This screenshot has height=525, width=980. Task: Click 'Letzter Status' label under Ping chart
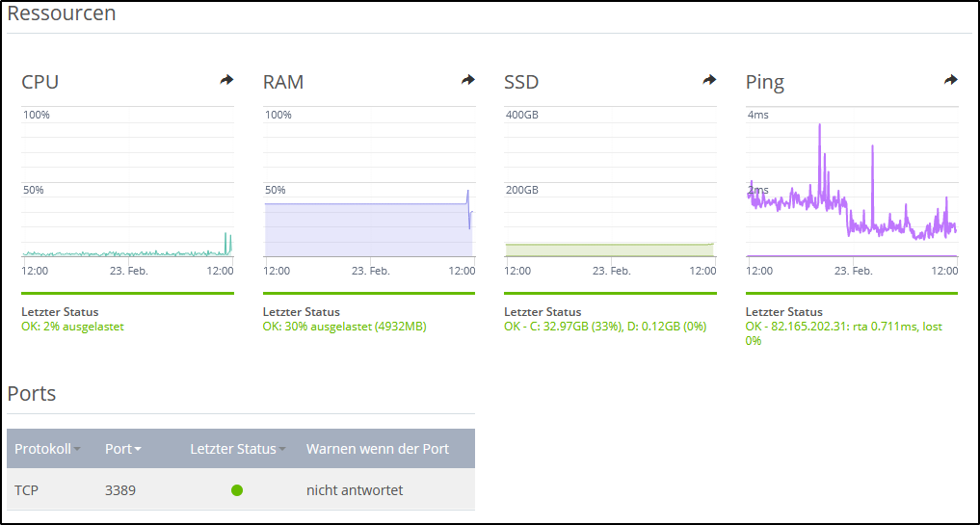click(x=784, y=312)
